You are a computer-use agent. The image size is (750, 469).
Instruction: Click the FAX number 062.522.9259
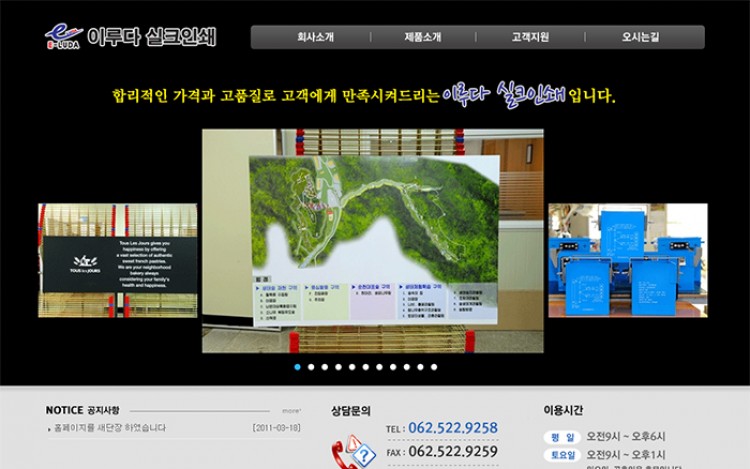click(x=452, y=452)
